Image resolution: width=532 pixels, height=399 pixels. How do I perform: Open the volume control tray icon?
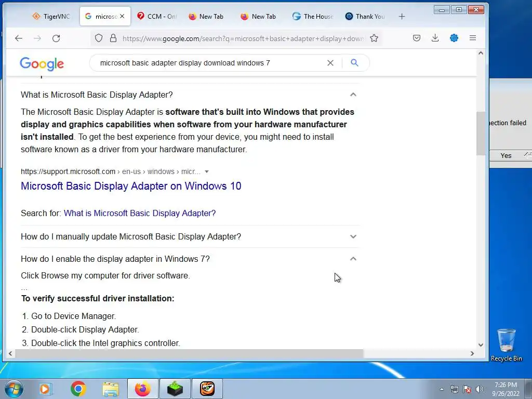480,389
